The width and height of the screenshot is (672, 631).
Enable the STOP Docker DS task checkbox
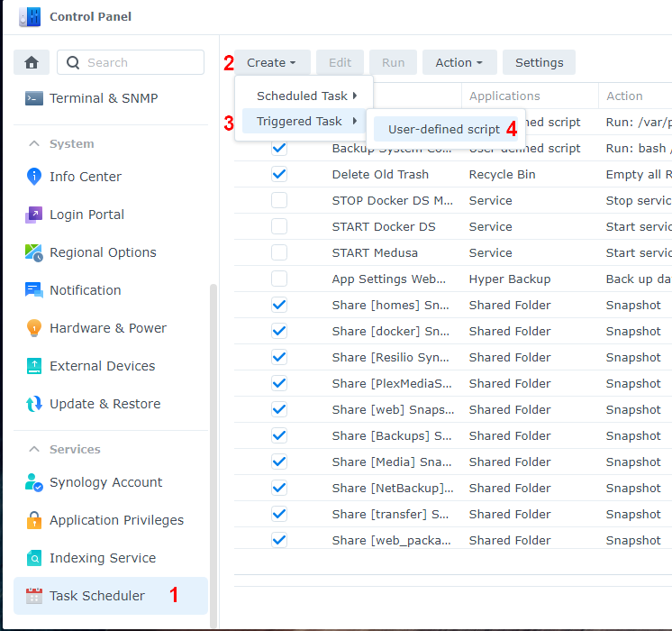279,200
